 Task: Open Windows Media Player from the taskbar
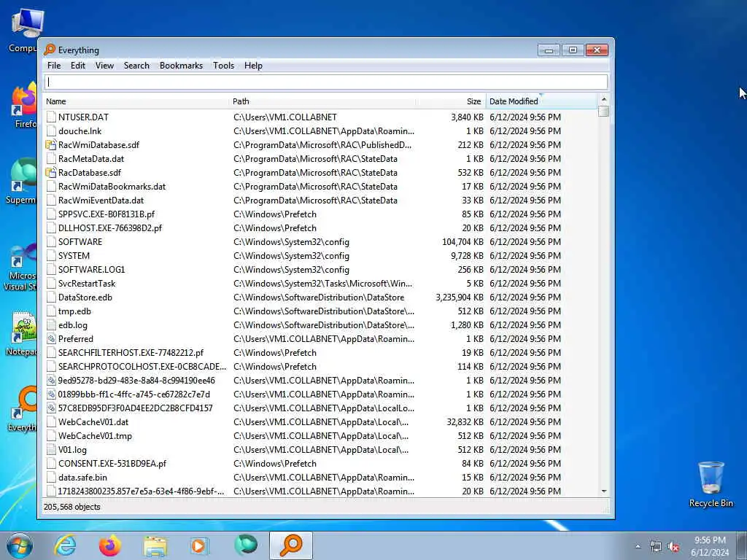point(199,545)
